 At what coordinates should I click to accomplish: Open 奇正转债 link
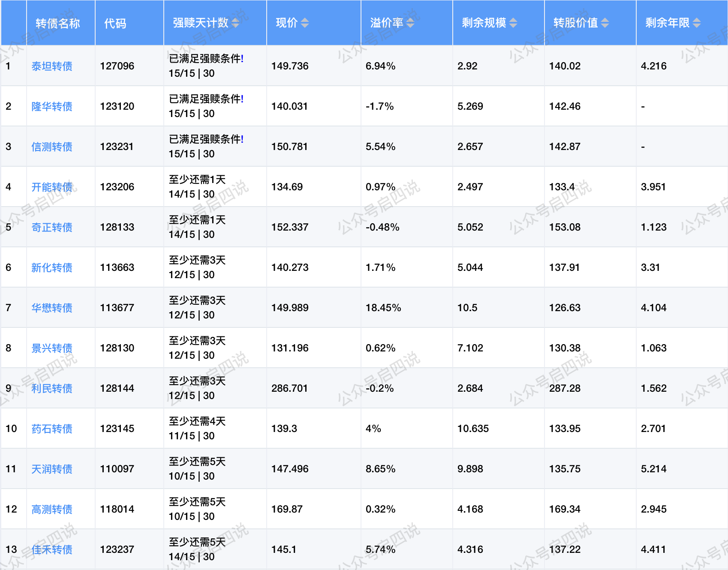pos(52,228)
